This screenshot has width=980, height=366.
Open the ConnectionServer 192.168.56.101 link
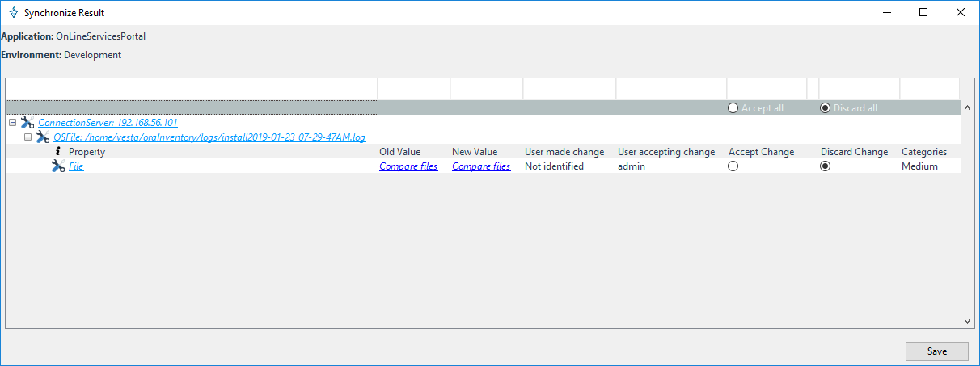[x=108, y=123]
